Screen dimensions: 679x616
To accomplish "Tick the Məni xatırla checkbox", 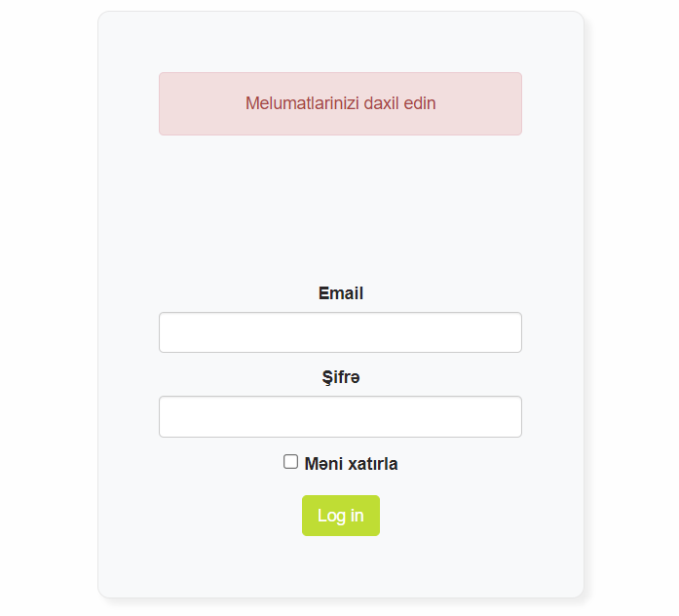I will pyautogui.click(x=290, y=462).
